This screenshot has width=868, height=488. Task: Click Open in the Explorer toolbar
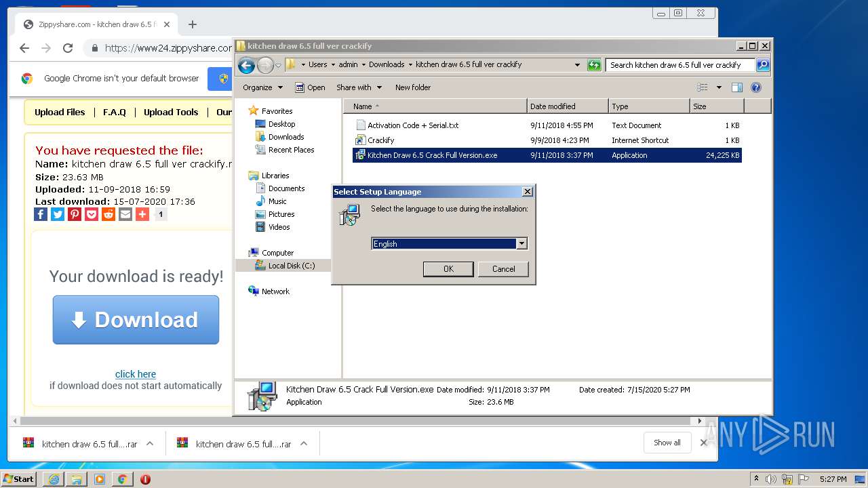[x=311, y=87]
